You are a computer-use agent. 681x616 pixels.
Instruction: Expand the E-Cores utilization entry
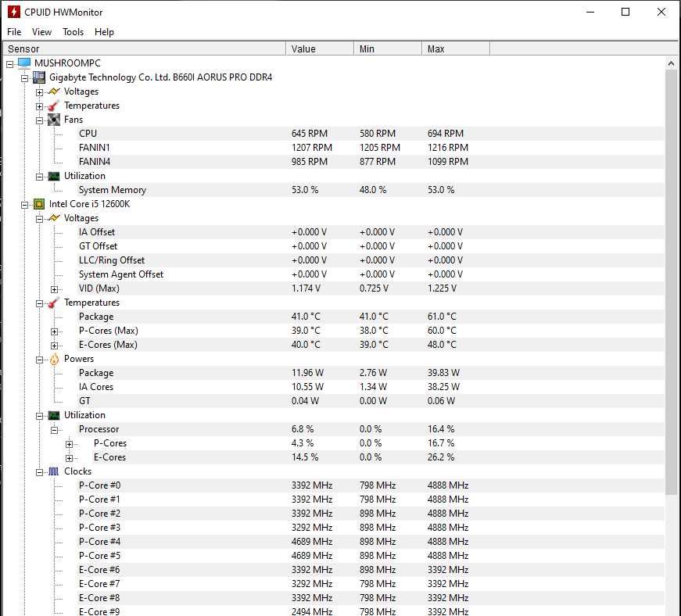click(69, 458)
